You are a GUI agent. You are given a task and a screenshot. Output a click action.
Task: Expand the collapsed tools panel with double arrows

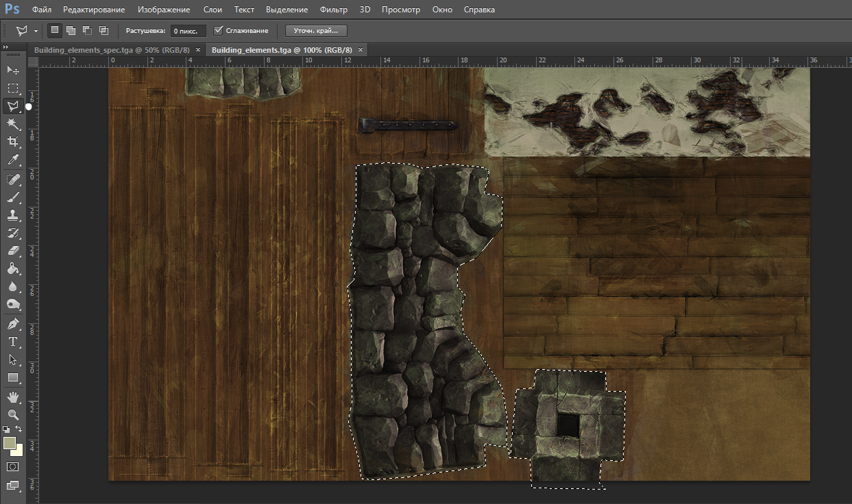point(6,47)
